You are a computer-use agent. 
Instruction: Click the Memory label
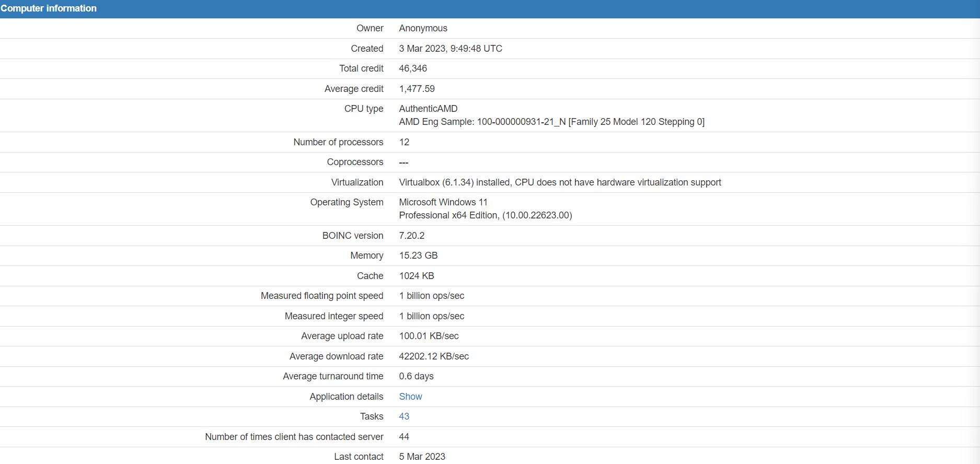367,256
